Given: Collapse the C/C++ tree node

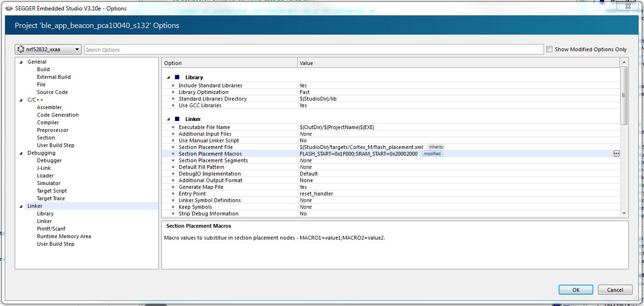Looking at the screenshot, I should coord(21,100).
